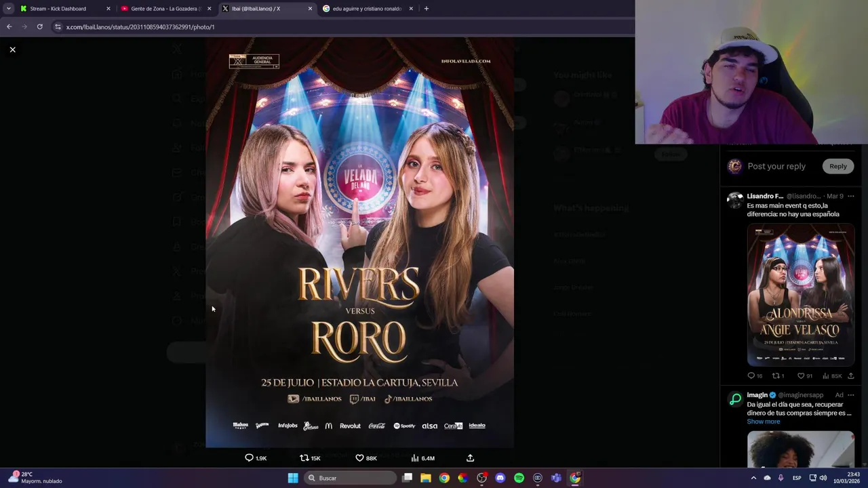Open more options on the imagin ad
868x488 pixels.
851,395
